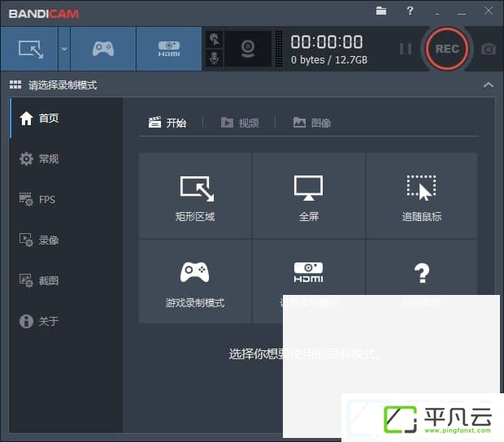Screen dimensions: 504x442
Task: Click the 00:00:00 recording timer
Action: click(327, 42)
